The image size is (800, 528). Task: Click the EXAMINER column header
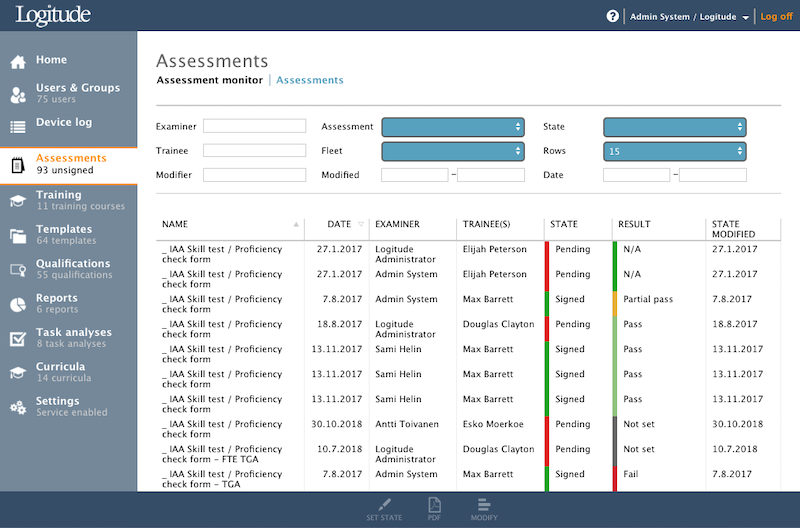(x=397, y=224)
